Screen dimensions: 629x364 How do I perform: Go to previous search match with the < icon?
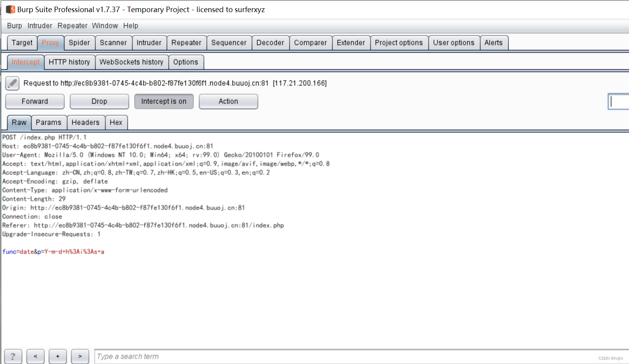[x=35, y=356]
